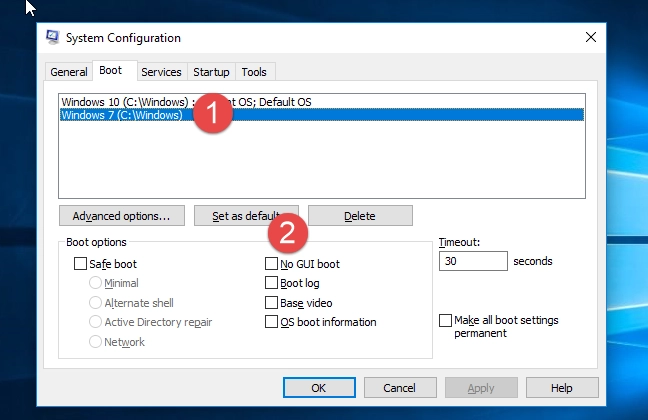
Task: Open the Services tab
Action: coord(161,72)
